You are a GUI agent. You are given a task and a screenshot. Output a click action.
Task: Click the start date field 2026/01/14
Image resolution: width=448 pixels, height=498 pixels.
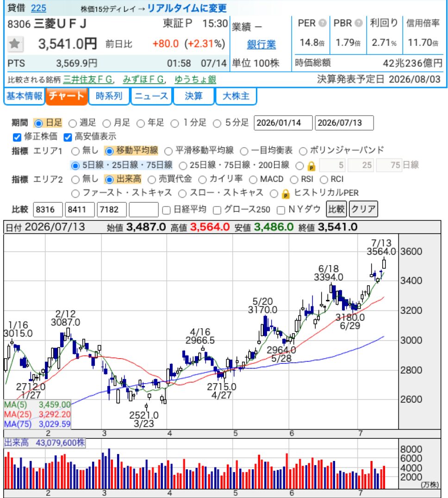(x=283, y=123)
